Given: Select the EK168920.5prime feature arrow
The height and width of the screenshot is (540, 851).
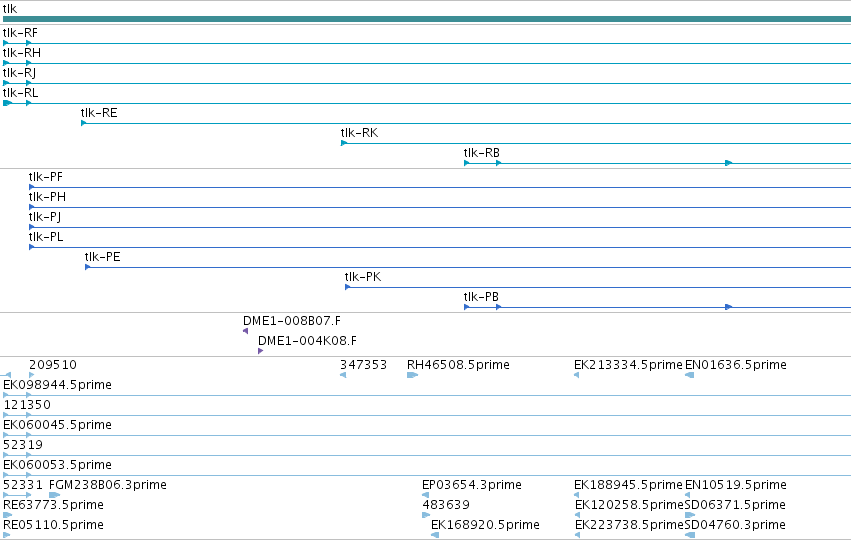Looking at the screenshot, I should point(435,536).
